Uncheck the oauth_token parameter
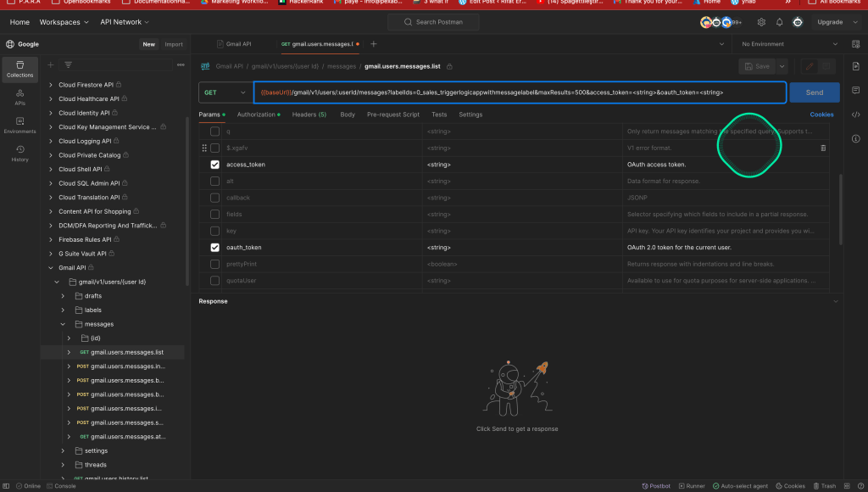Viewport: 868px width, 492px height. (214, 248)
